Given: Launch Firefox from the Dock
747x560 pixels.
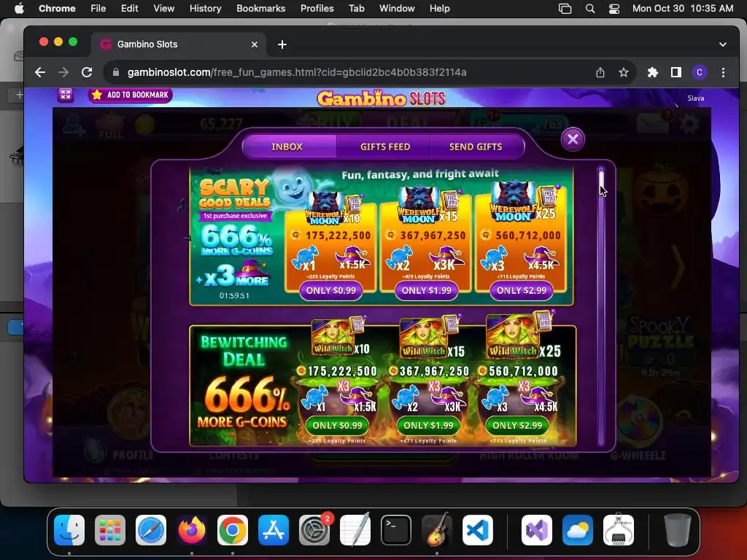Looking at the screenshot, I should tap(192, 530).
